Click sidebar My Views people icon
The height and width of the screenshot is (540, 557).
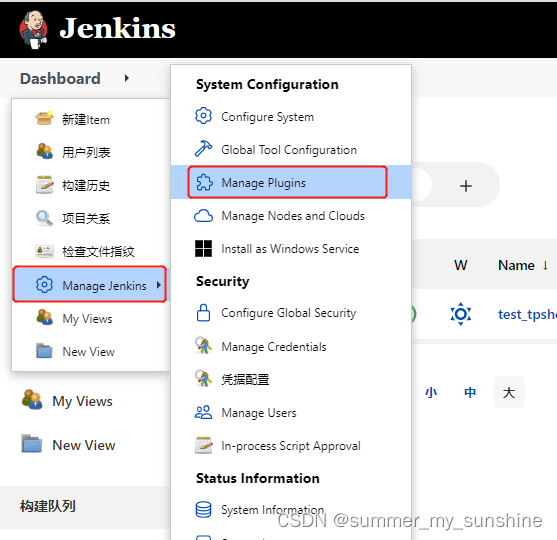pos(32,400)
